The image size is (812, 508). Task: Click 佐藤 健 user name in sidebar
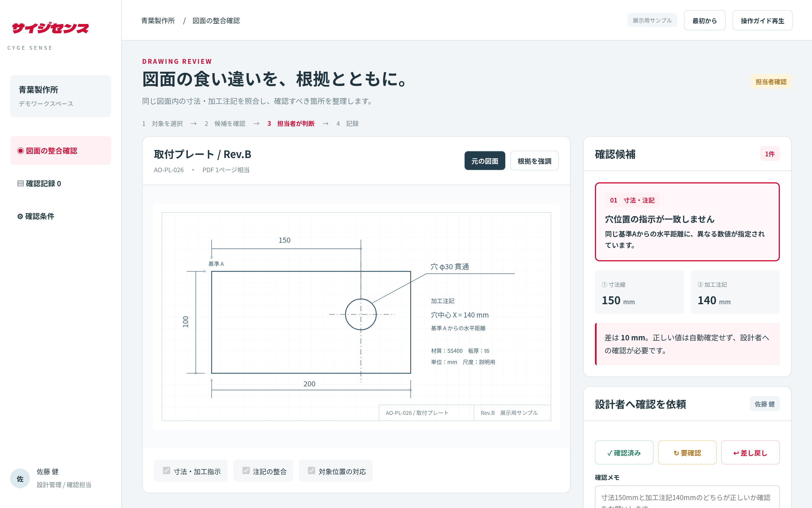[48, 471]
